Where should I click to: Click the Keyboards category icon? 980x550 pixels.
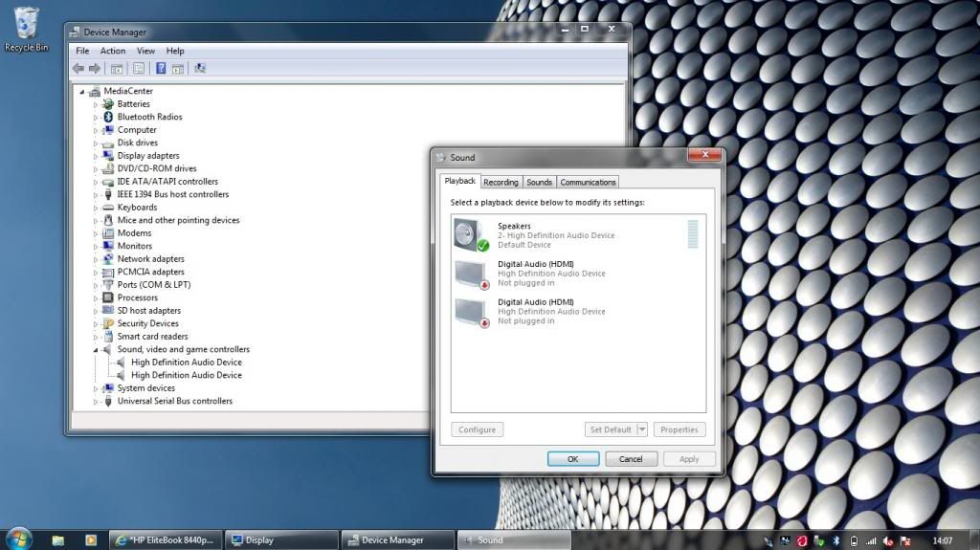108,207
